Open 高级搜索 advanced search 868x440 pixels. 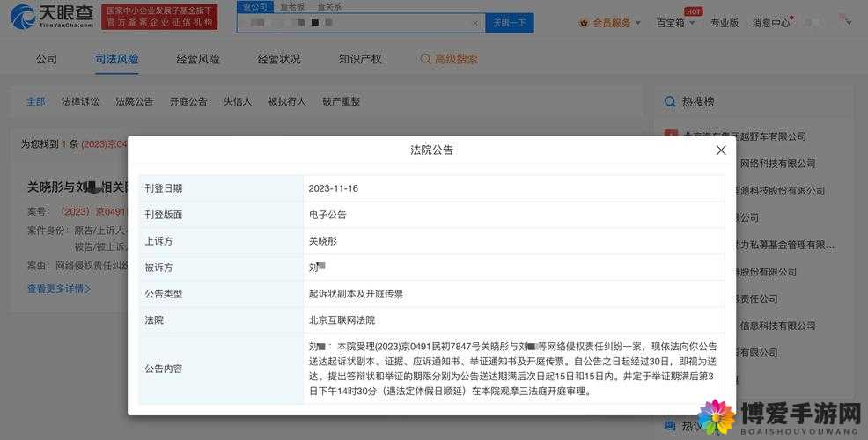point(456,59)
